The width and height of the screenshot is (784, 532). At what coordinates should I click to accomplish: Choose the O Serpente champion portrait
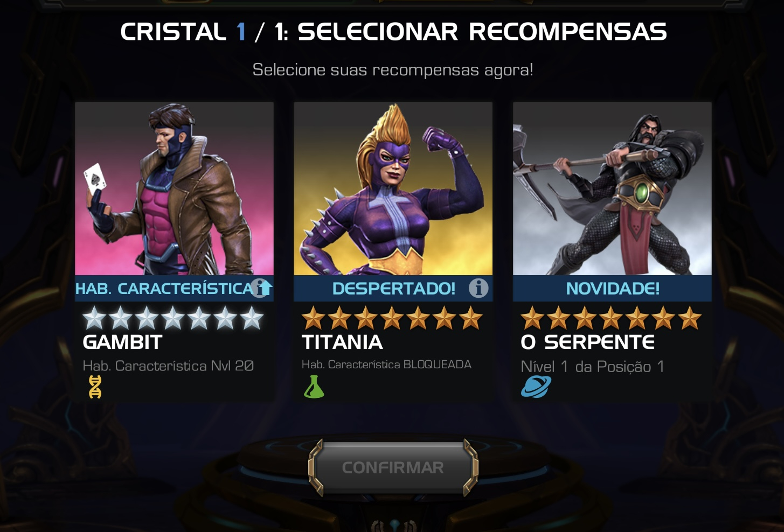coord(612,188)
